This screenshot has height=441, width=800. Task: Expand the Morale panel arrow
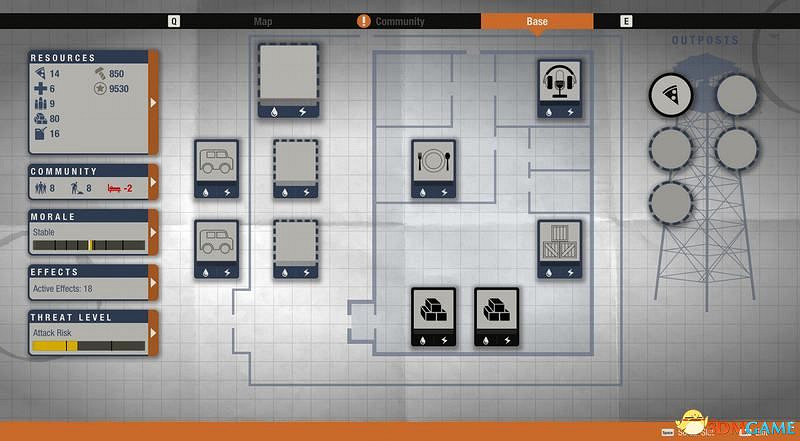coord(153,231)
